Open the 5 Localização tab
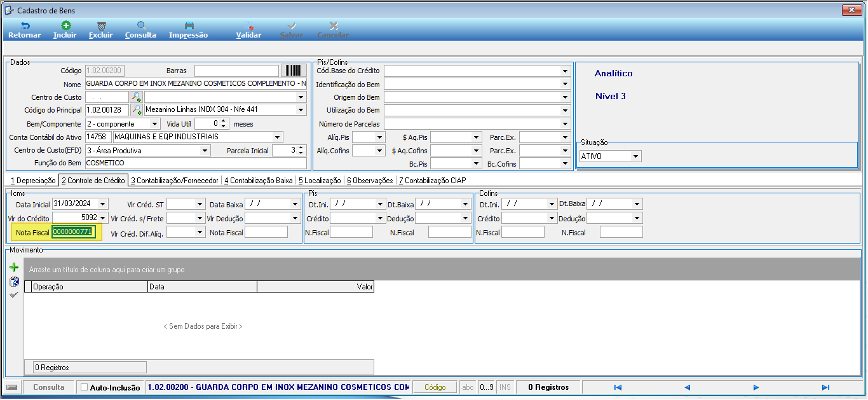Image resolution: width=868 pixels, height=400 pixels. pyautogui.click(x=320, y=181)
